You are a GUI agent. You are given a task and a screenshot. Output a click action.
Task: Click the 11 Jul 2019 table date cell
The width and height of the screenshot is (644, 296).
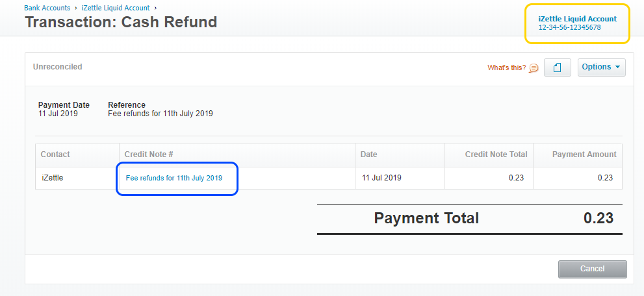click(x=381, y=178)
